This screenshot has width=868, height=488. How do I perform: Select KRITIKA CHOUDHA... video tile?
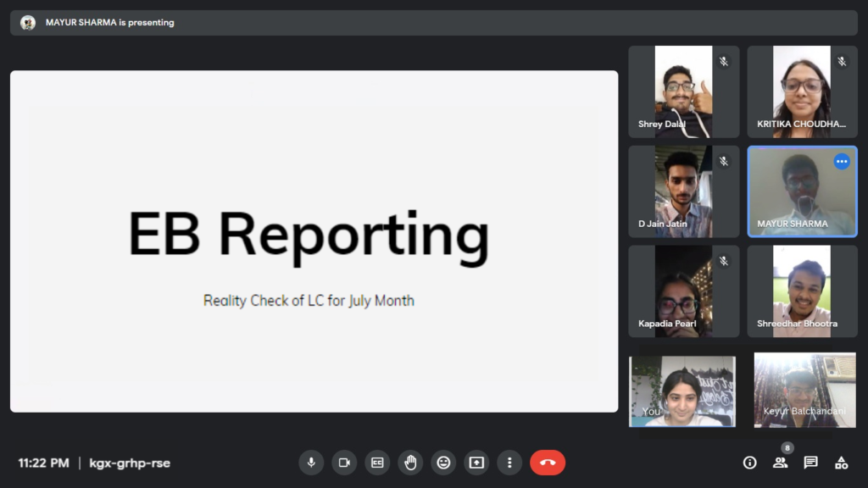(802, 91)
